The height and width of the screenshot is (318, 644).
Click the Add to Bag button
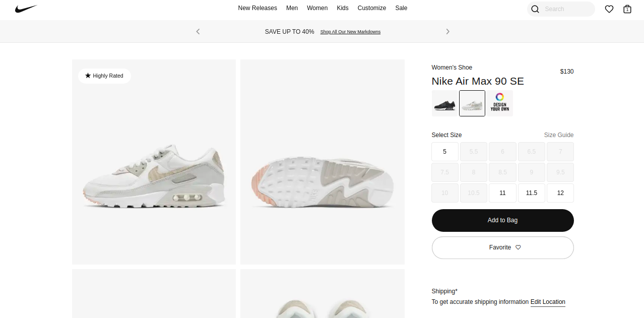pos(502,220)
